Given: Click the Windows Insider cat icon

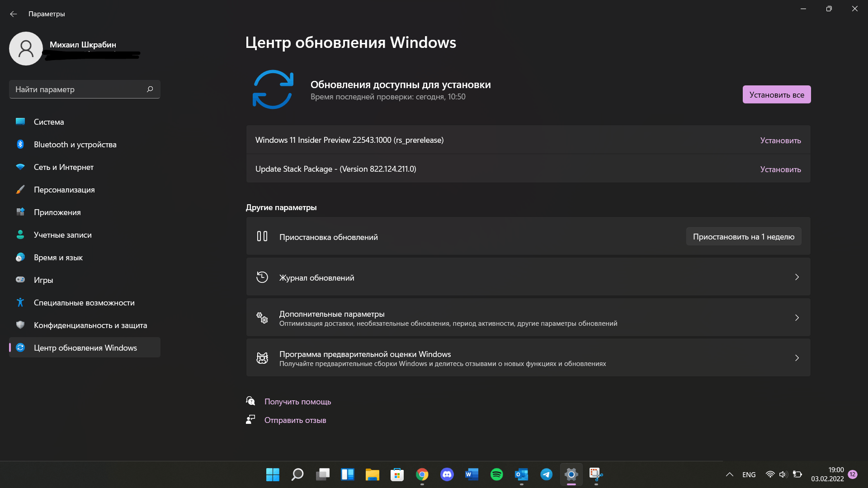Looking at the screenshot, I should click(262, 358).
